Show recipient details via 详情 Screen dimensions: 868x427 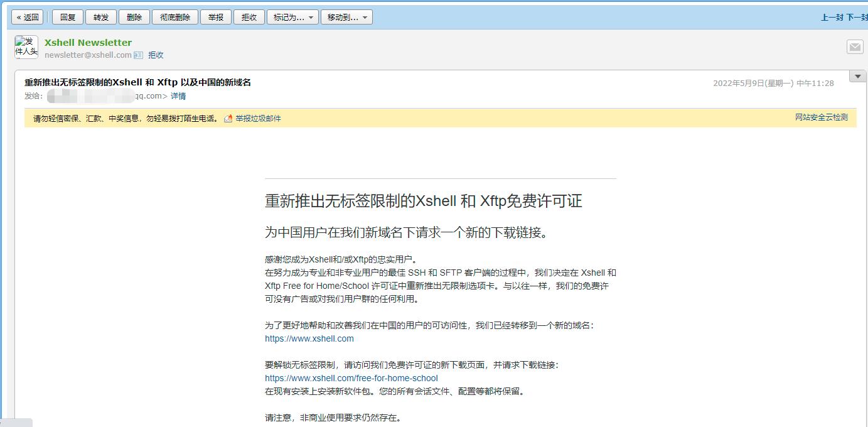[x=178, y=96]
